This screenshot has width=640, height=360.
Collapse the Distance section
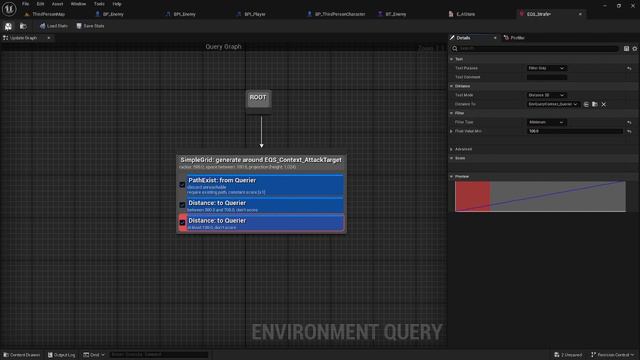(x=451, y=86)
